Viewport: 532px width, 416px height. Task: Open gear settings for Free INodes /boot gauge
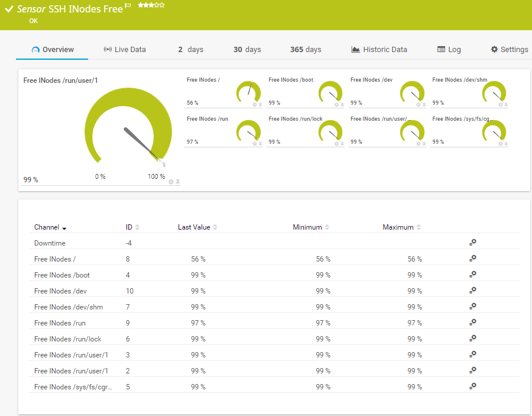[336, 105]
